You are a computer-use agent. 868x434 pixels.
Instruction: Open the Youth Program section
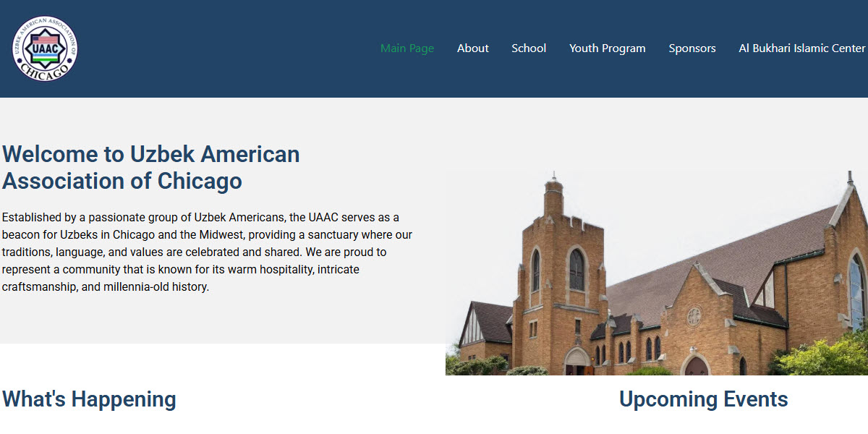click(607, 48)
